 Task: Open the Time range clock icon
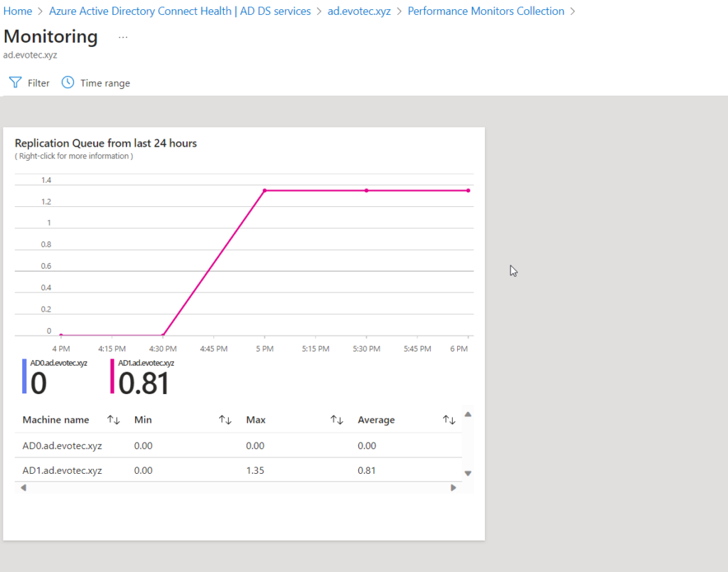click(68, 83)
